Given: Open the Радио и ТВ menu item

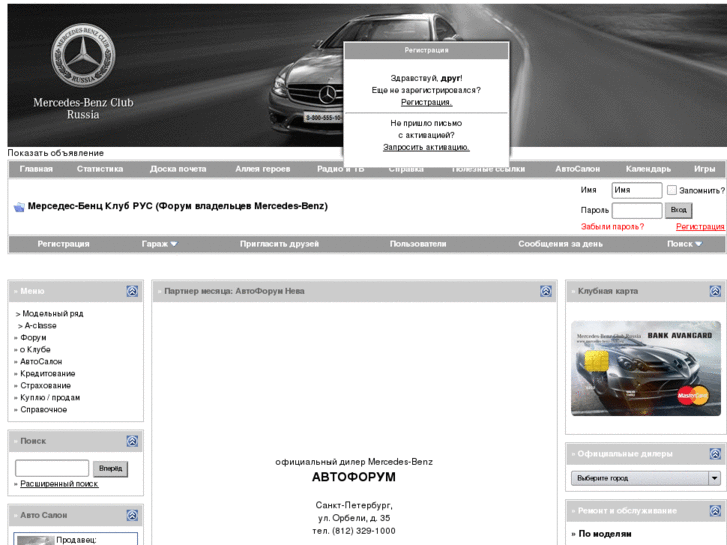Looking at the screenshot, I should pos(340,169).
